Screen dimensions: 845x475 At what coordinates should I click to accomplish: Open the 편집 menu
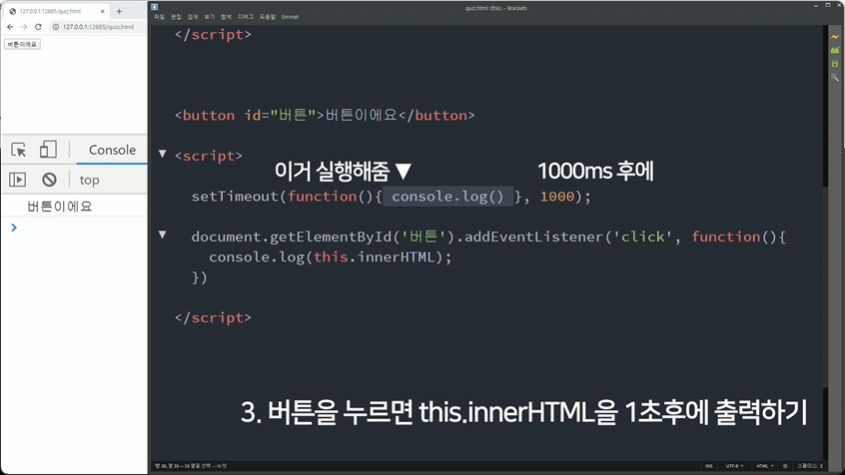click(x=176, y=17)
